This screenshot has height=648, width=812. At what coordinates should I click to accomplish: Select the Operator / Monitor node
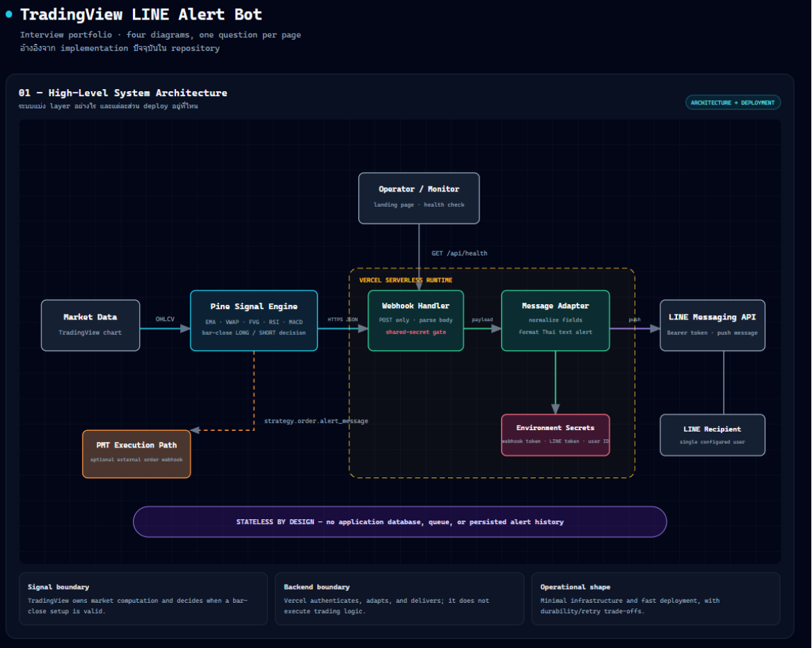click(x=419, y=198)
